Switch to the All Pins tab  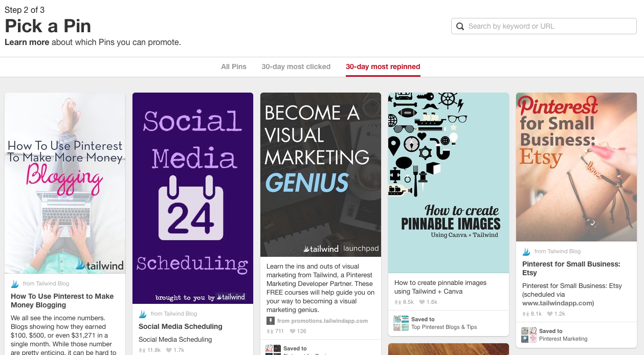point(234,66)
